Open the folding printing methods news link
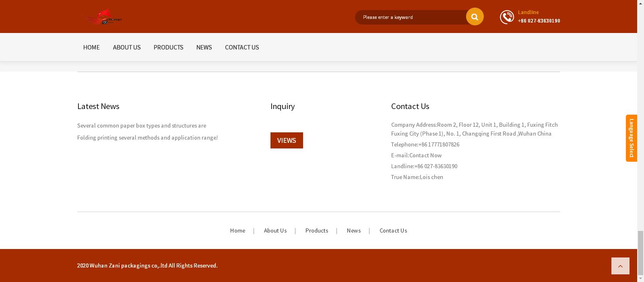The height and width of the screenshot is (282, 644). (147, 138)
